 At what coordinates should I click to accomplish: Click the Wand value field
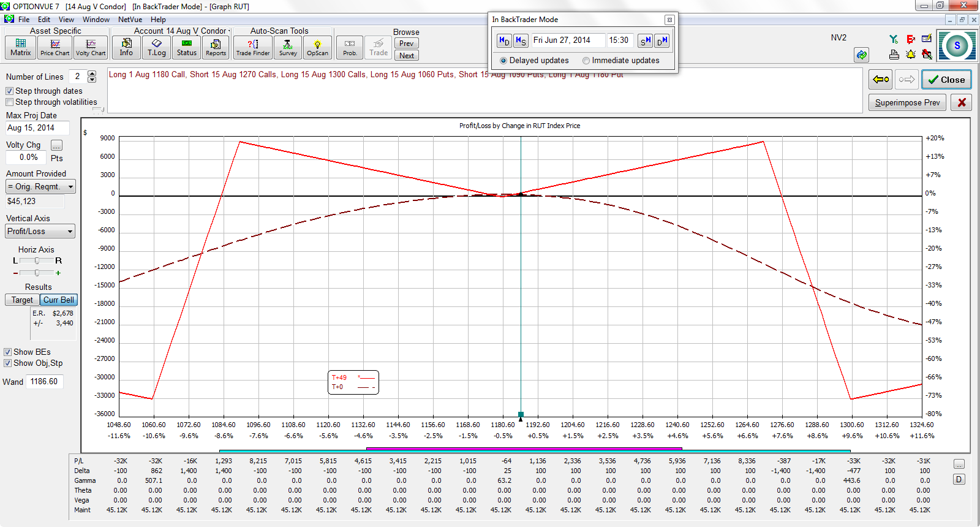click(x=44, y=381)
